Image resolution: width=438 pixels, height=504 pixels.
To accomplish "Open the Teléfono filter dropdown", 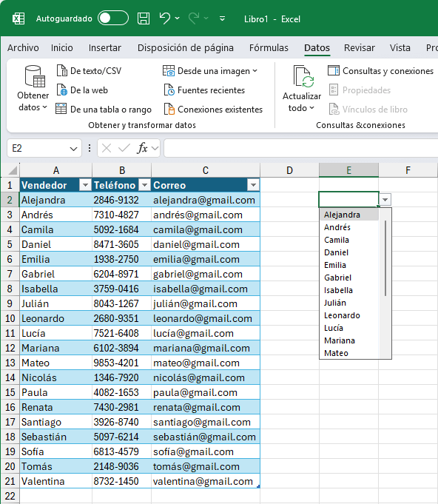I will 144,185.
